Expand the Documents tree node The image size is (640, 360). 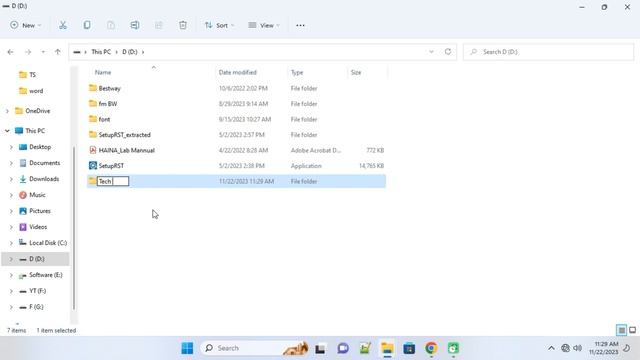[x=11, y=163]
